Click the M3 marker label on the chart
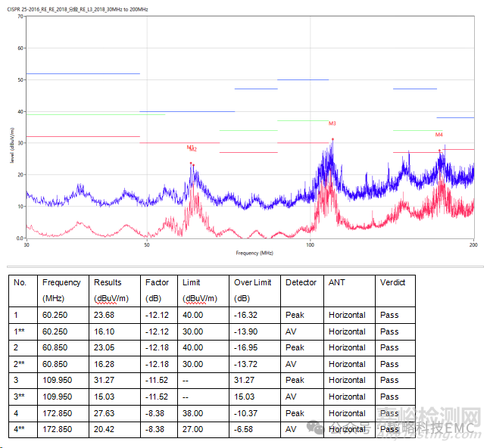The image size is (490, 448). coord(332,123)
